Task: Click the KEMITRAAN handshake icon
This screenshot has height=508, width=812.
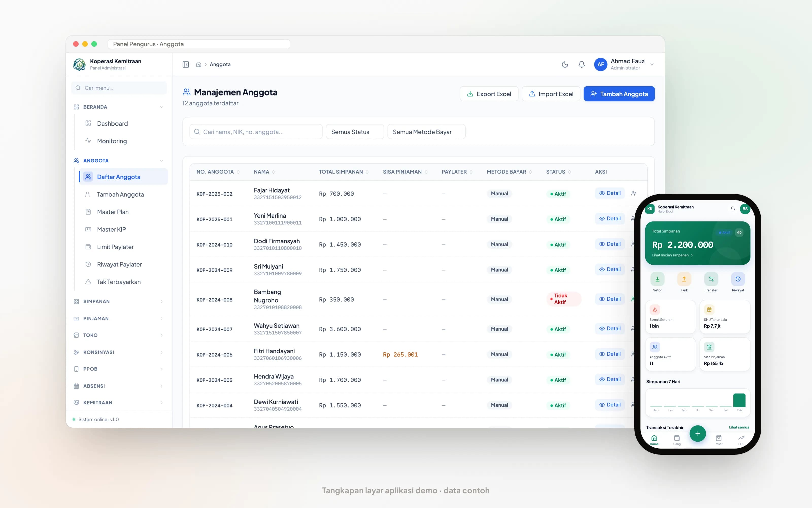Action: click(x=76, y=403)
